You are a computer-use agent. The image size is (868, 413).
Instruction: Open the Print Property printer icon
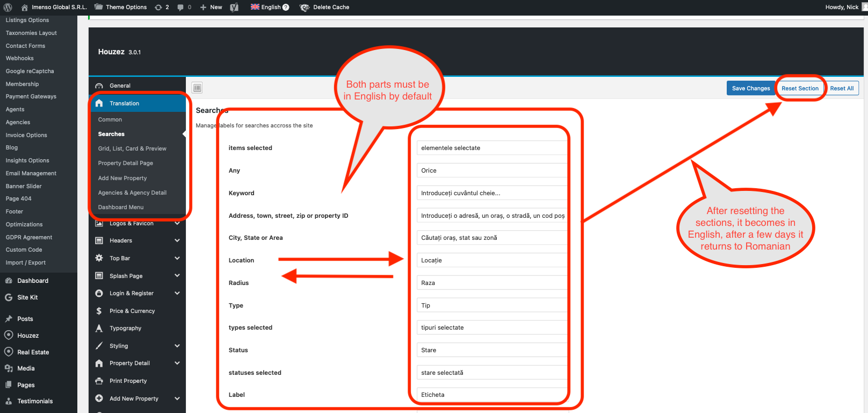[99, 381]
